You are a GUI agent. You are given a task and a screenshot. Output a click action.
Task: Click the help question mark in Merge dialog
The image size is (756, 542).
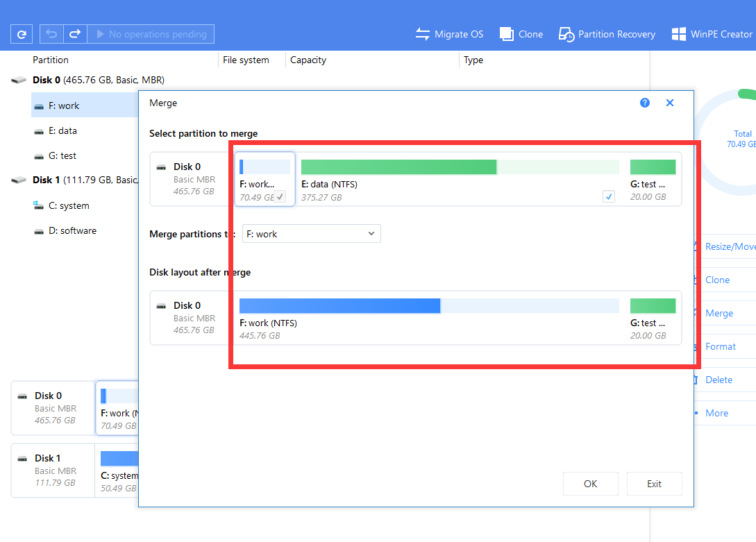645,103
